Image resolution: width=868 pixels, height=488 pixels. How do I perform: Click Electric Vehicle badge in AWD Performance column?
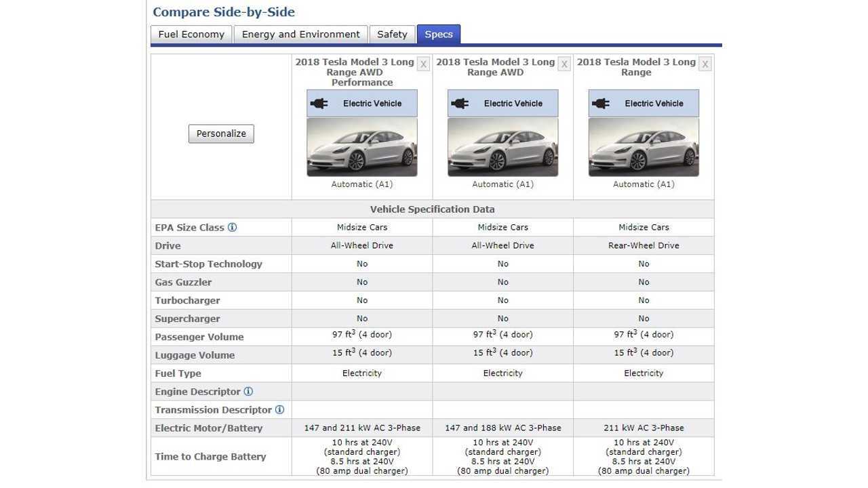click(362, 103)
